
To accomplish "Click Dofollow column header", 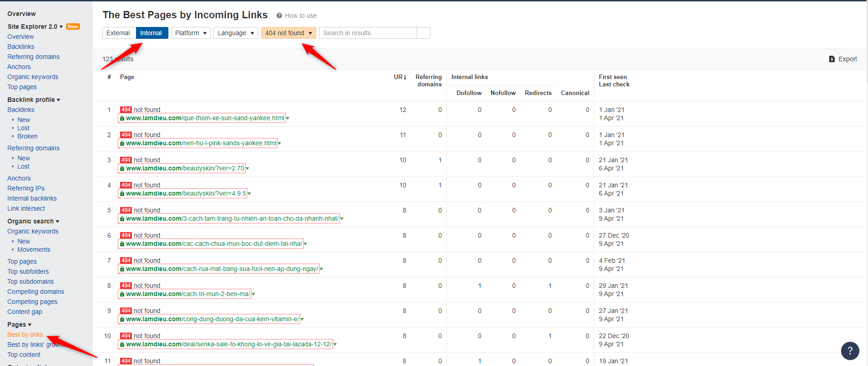I will (469, 93).
